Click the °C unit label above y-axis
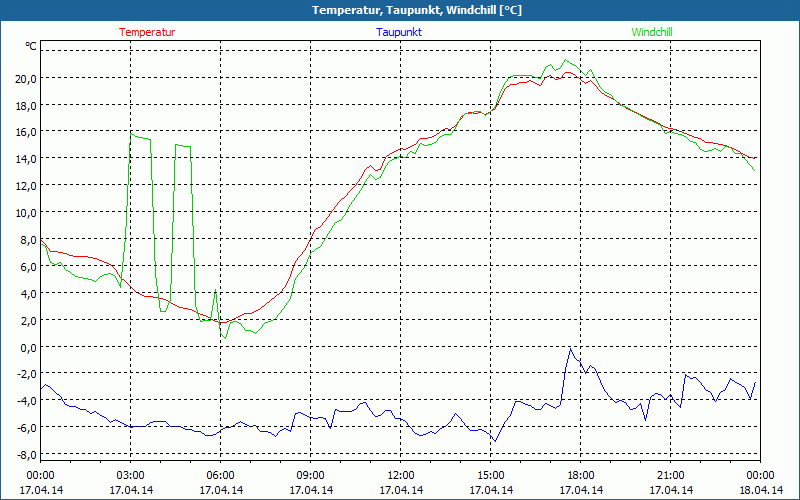Screen dimensions: 800x500 (x=31, y=46)
